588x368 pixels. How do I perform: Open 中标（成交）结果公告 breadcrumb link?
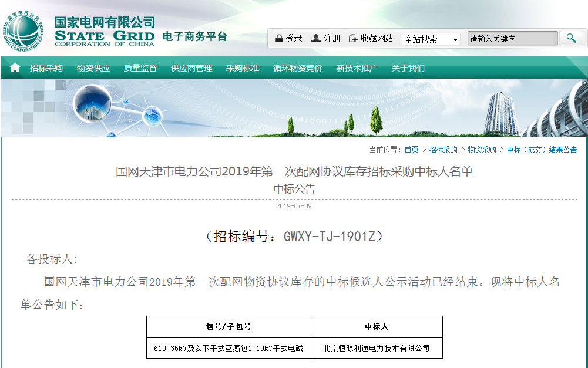click(x=542, y=150)
